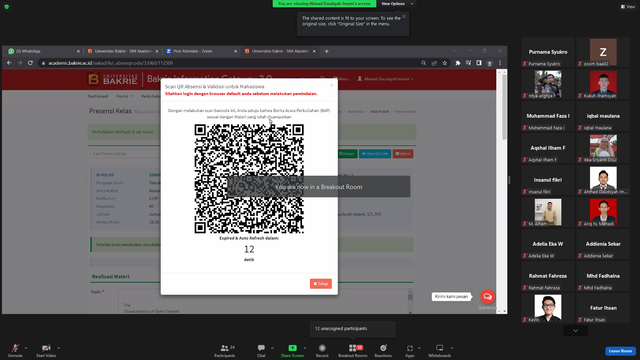The height and width of the screenshot is (360, 640).
Task: Open Chrome profile avatar
Action: click(x=489, y=63)
